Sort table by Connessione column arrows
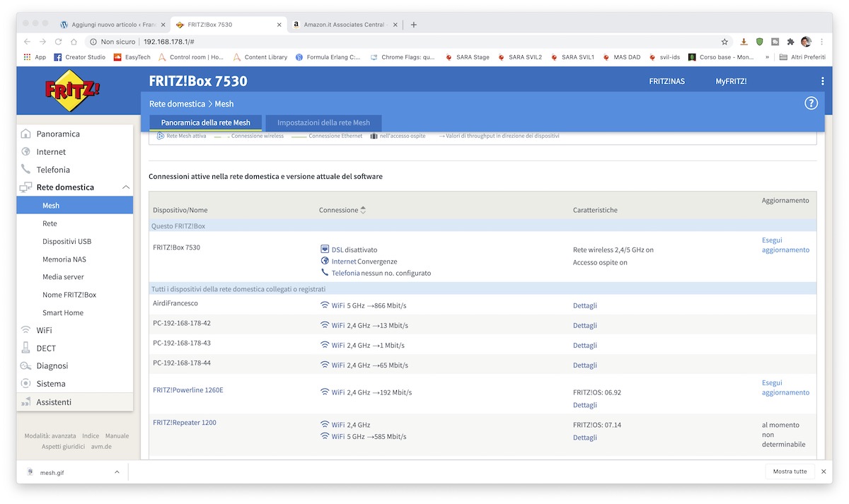Screen dimensions: 849x504 point(363,210)
